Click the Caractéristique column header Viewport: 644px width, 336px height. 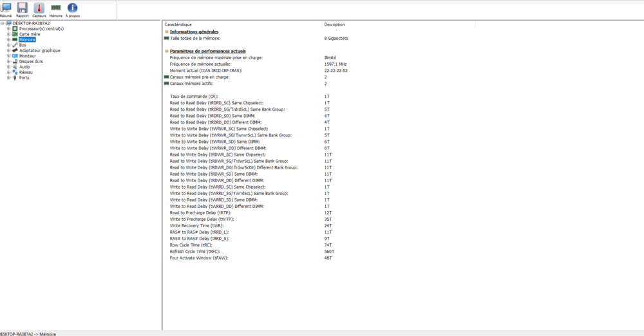point(178,24)
